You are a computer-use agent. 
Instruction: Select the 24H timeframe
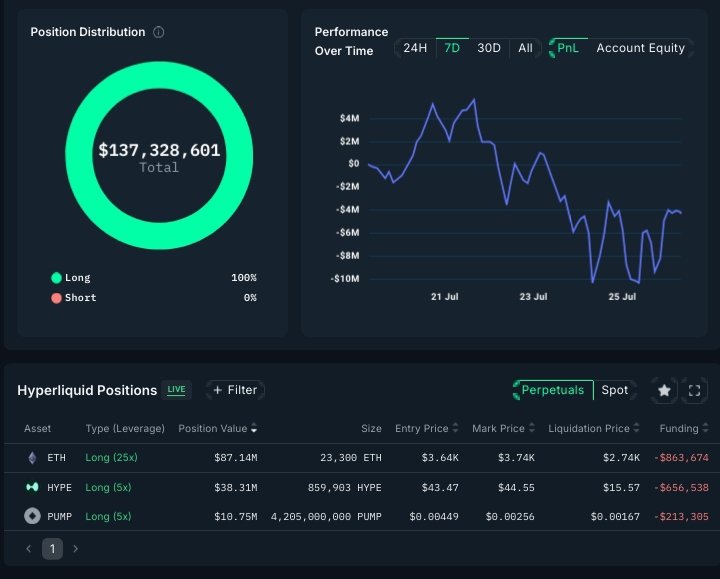pos(415,48)
